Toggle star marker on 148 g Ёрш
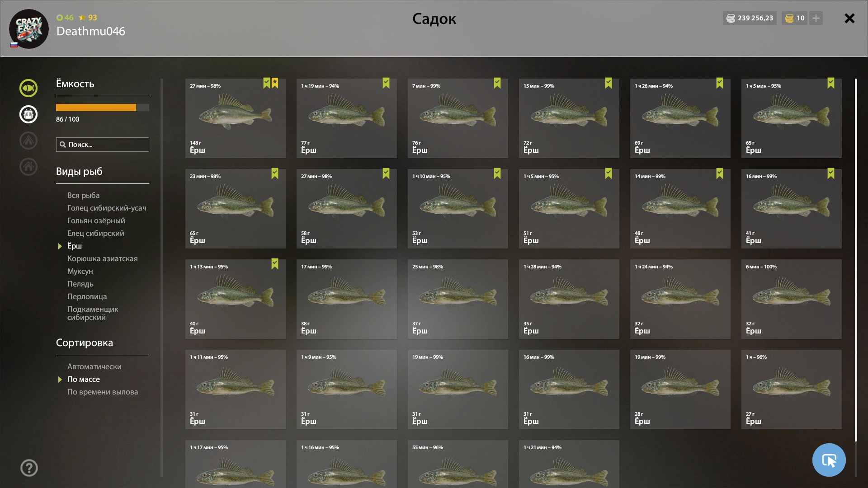This screenshot has height=488, width=868. pyautogui.click(x=275, y=83)
